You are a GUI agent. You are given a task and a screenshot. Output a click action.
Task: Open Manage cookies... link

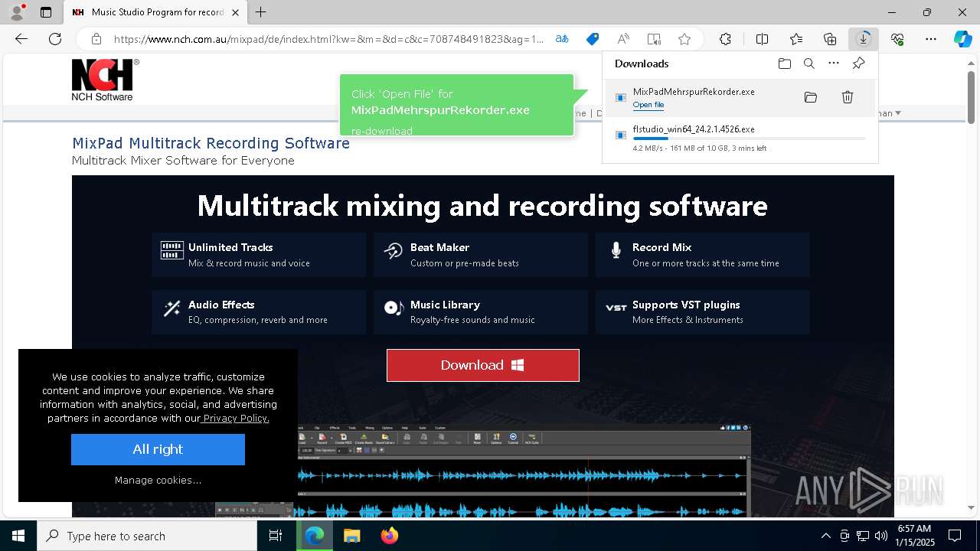(x=158, y=480)
